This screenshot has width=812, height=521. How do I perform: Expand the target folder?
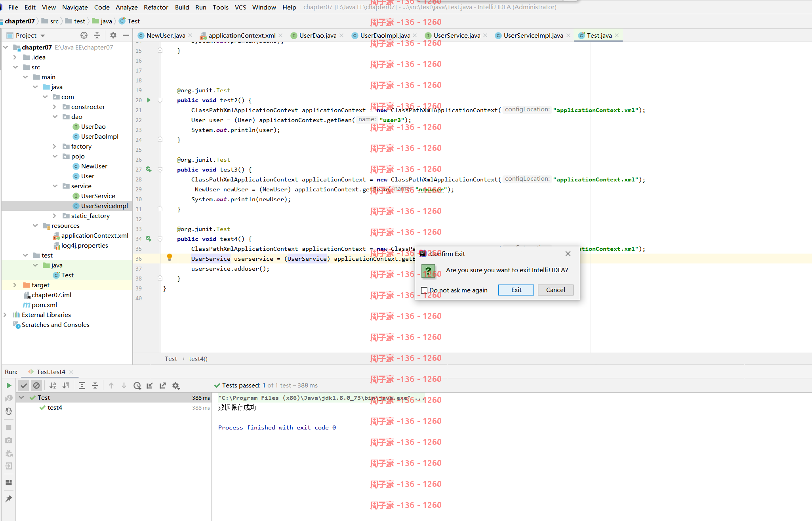click(15, 285)
